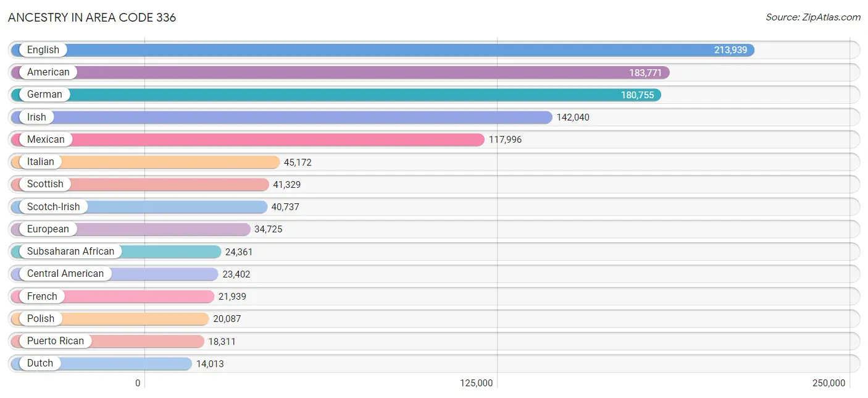Select the Italian ancestry bar
868x398 pixels.
146,162
